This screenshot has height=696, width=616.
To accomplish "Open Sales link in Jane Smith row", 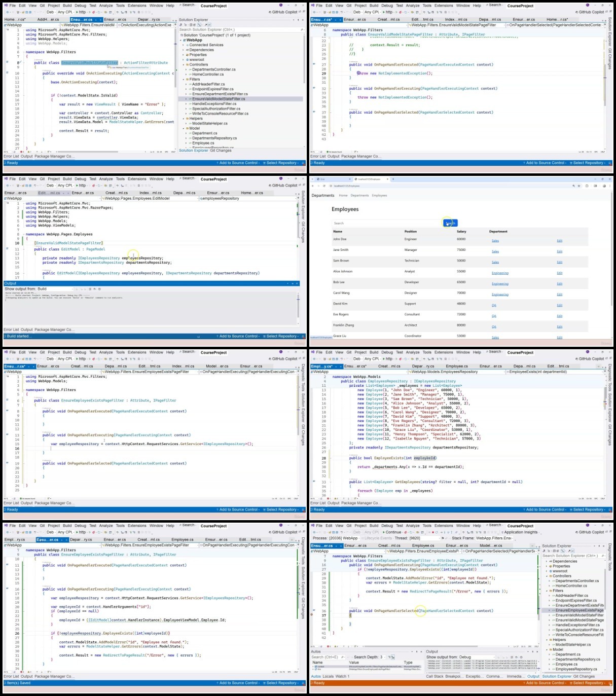I will point(495,251).
